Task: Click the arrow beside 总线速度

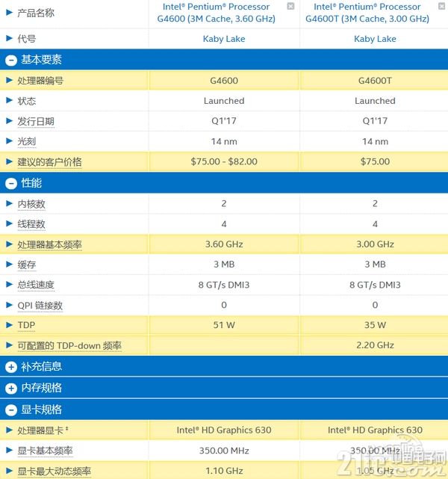Action: point(9,285)
